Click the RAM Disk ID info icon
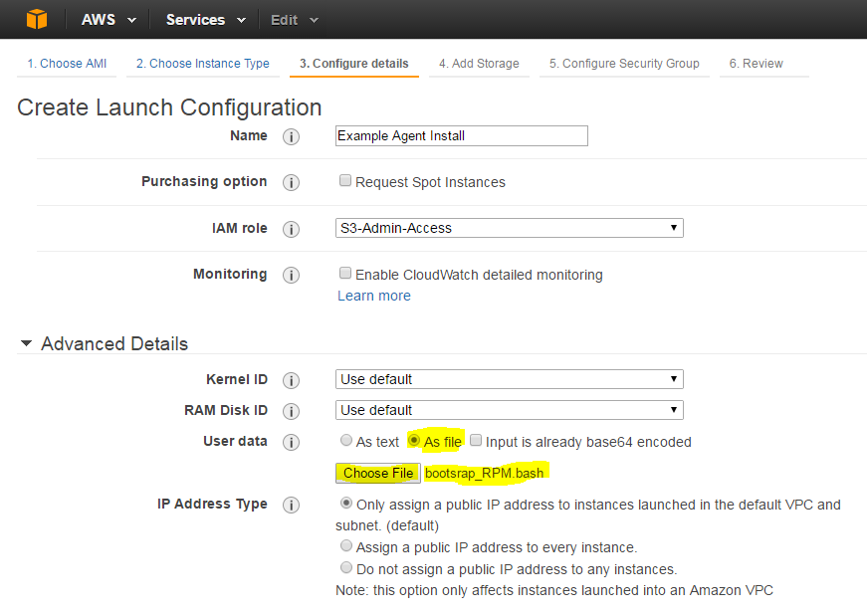This screenshot has width=867, height=616. tap(291, 411)
